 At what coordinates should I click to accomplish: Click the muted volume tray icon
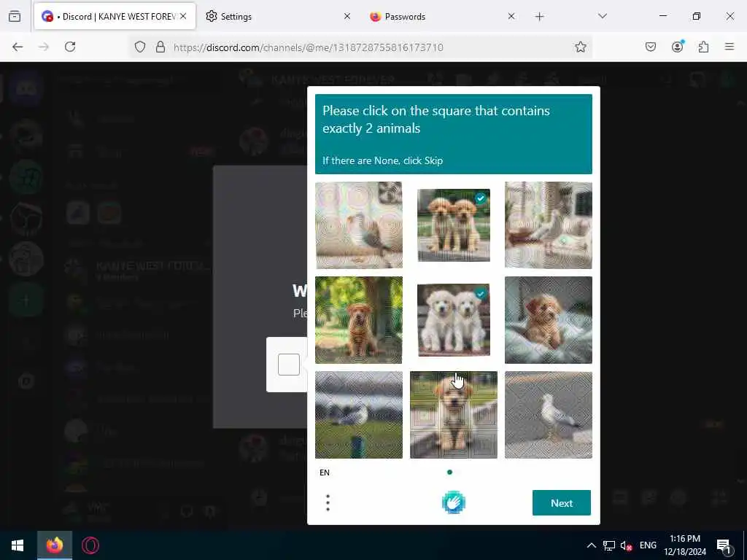pyautogui.click(x=626, y=545)
